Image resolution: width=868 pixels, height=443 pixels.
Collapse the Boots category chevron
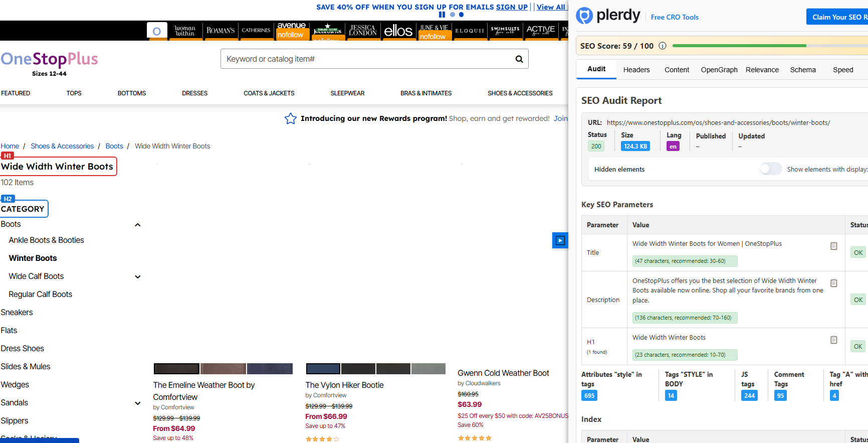point(138,225)
